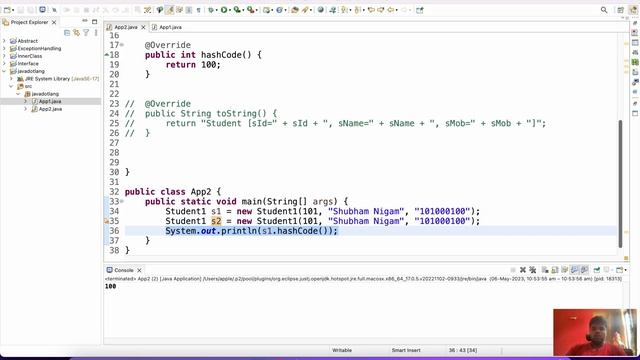The width and height of the screenshot is (640, 360).
Task: Click the warning marker on line 35
Action: point(107,221)
